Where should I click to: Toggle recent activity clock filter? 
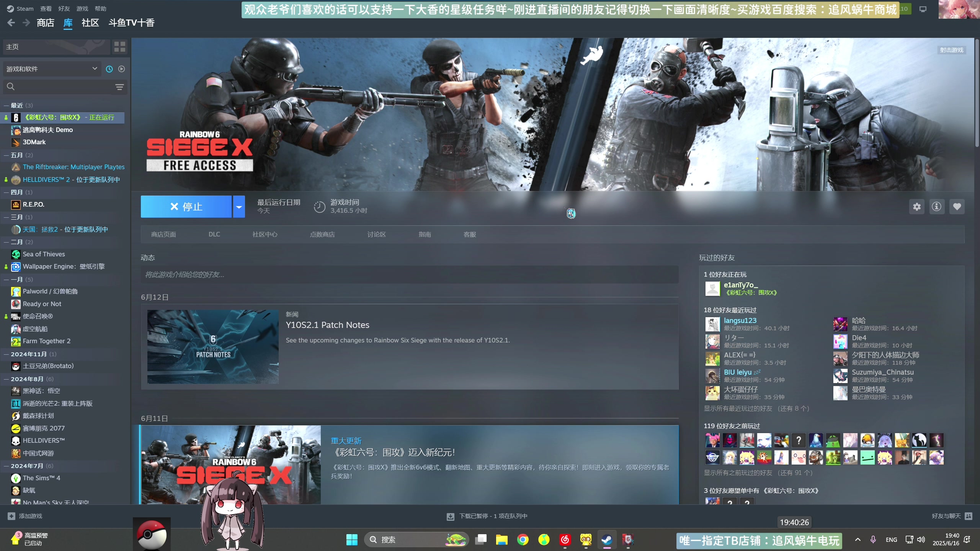(109, 69)
